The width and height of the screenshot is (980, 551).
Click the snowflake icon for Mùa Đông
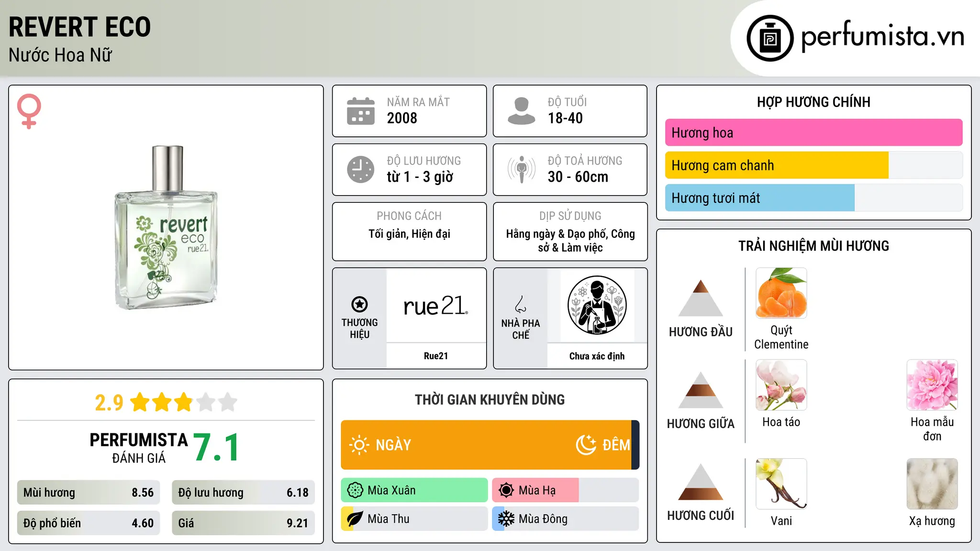(506, 519)
